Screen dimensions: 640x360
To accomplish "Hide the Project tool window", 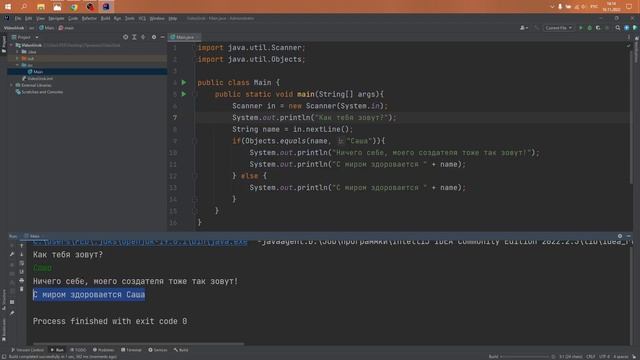I will tap(162, 37).
